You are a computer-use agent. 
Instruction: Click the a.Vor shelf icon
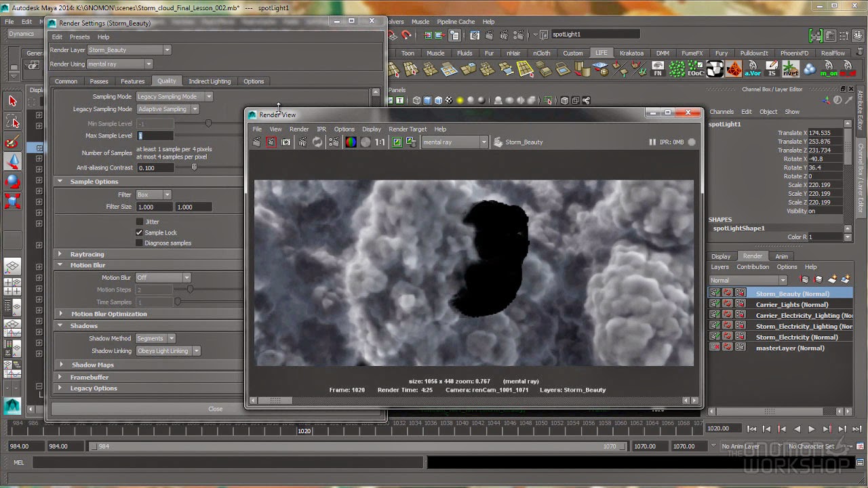(x=751, y=68)
